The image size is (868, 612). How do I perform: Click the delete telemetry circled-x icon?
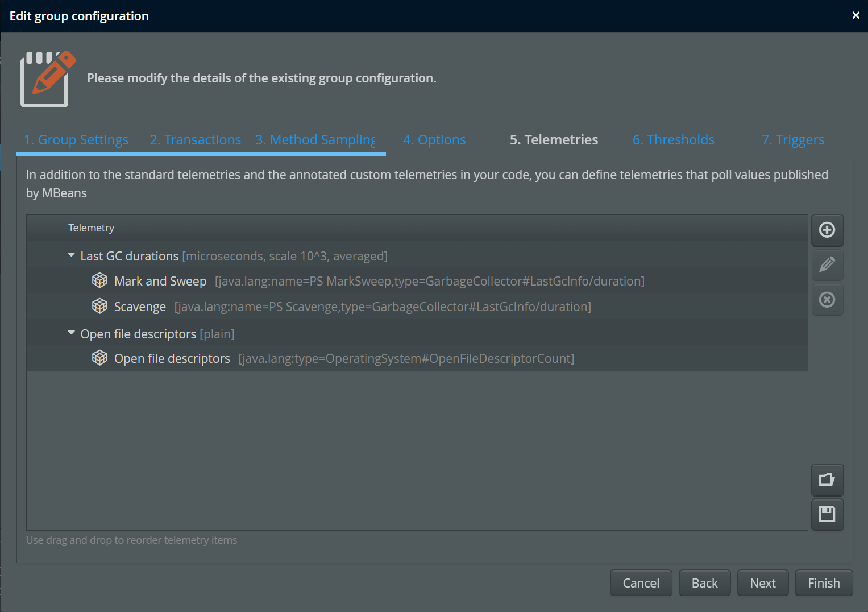(x=827, y=299)
